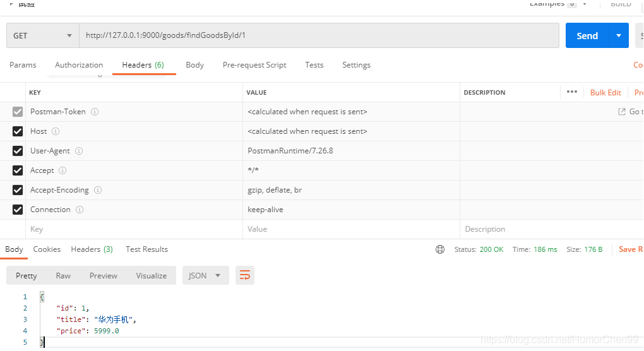Click the empty Key input cell
The height and width of the screenshot is (351, 644).
point(134,229)
